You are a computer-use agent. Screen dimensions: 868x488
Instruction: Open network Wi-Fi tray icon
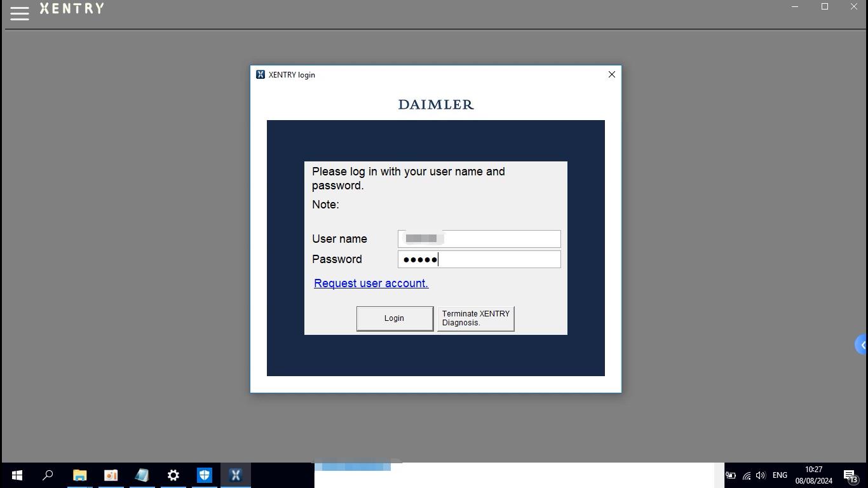coord(747,475)
